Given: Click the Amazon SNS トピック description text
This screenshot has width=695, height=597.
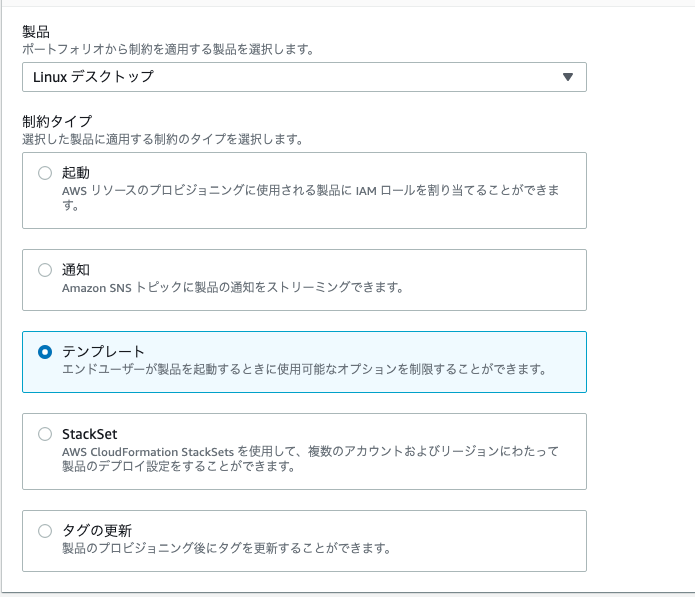Looking at the screenshot, I should 233,288.
